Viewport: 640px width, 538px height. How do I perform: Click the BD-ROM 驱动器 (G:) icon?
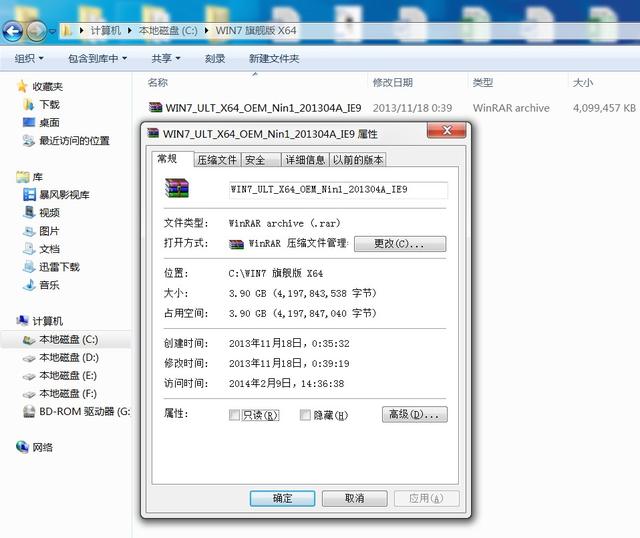29,411
